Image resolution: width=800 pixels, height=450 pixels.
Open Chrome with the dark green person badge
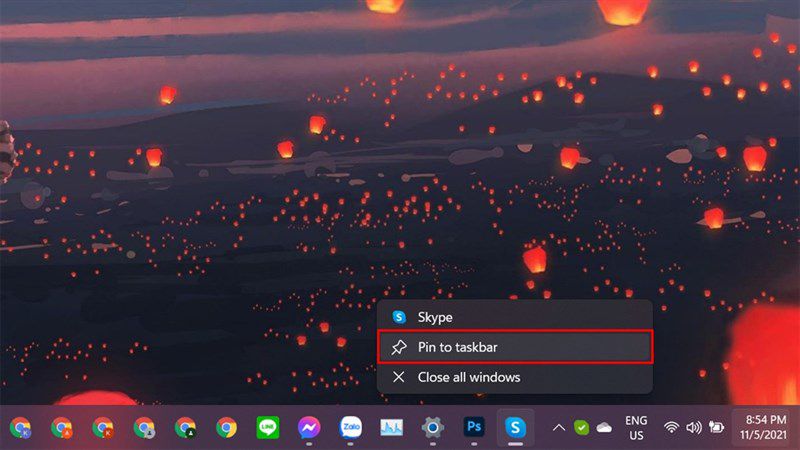pyautogui.click(x=185, y=428)
